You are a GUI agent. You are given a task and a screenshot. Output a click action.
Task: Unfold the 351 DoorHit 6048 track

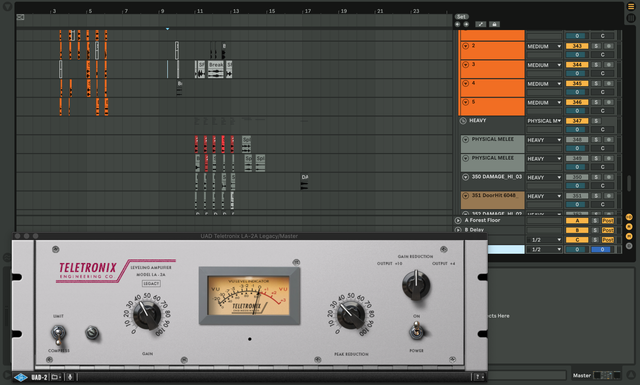465,196
